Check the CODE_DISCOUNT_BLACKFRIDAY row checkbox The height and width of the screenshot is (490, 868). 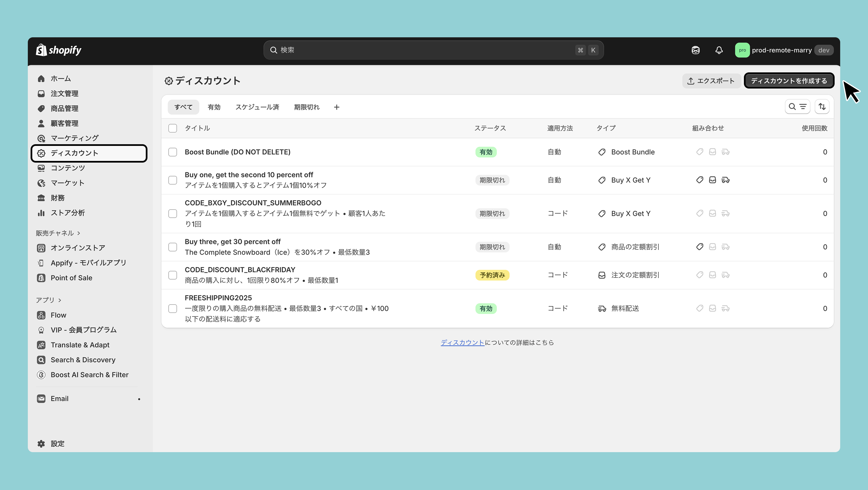tap(172, 275)
